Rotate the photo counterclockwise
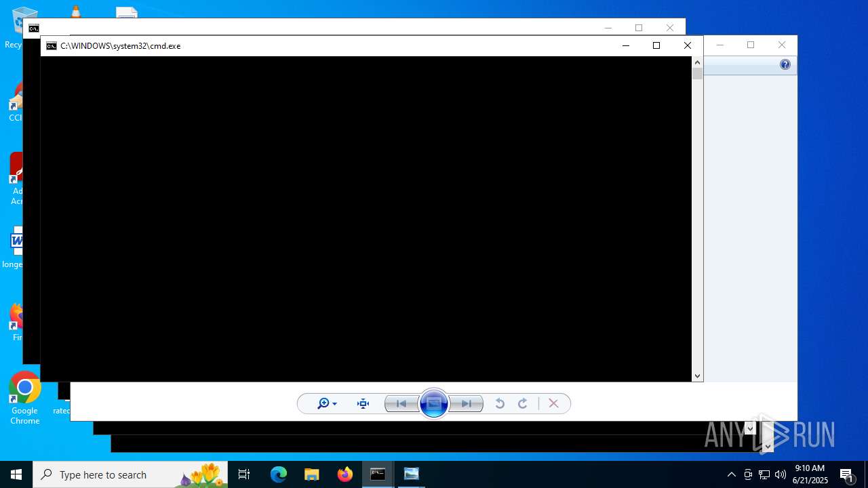This screenshot has width=868, height=488. coord(500,404)
